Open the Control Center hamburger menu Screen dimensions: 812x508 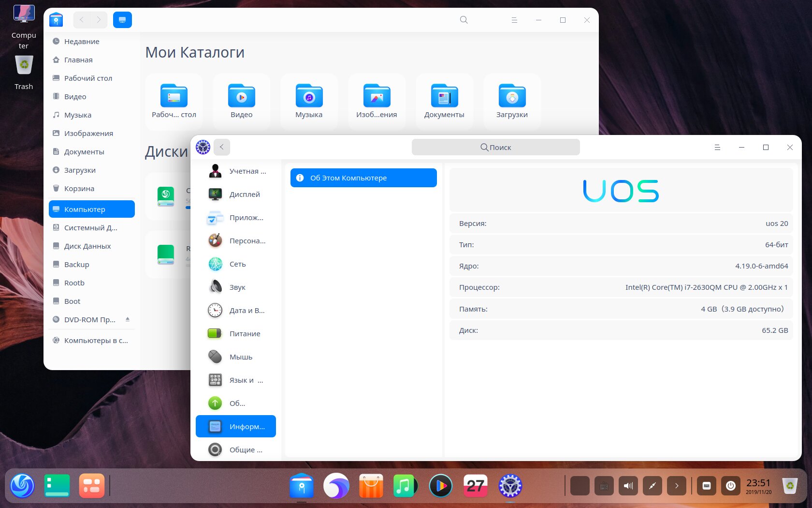[x=717, y=147]
